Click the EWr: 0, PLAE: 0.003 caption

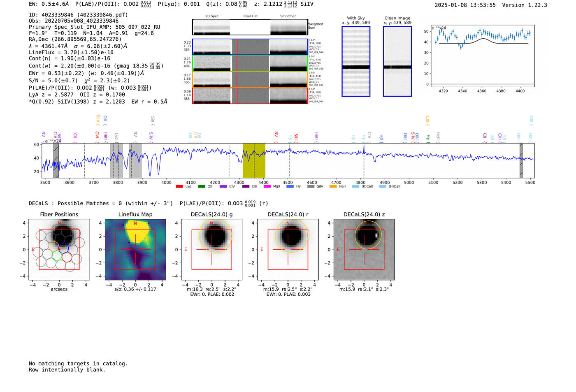(x=288, y=294)
